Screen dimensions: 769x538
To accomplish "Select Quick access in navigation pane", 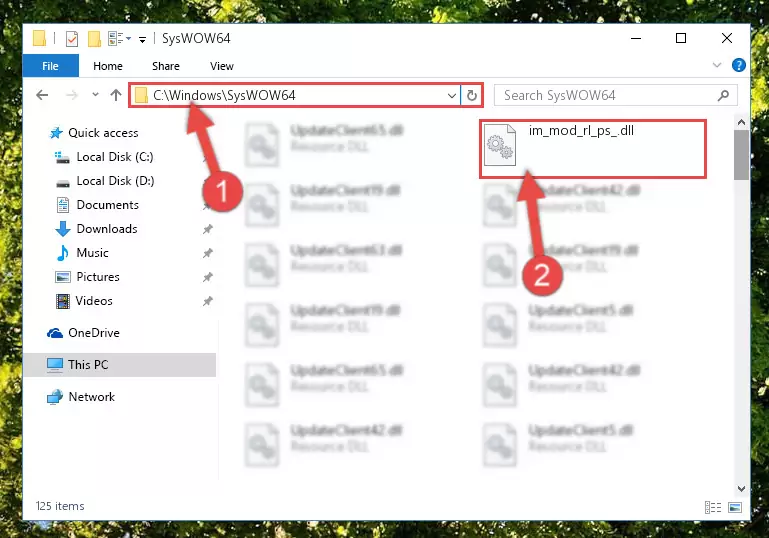I will (103, 133).
